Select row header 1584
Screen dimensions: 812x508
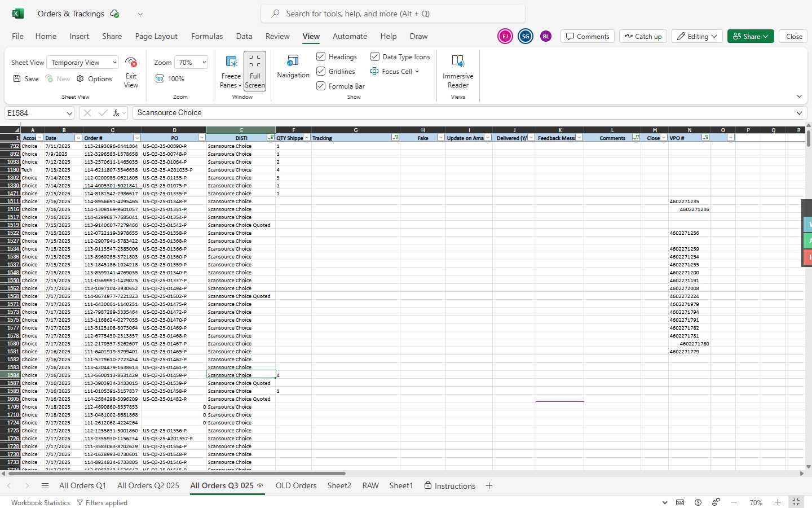(x=10, y=375)
